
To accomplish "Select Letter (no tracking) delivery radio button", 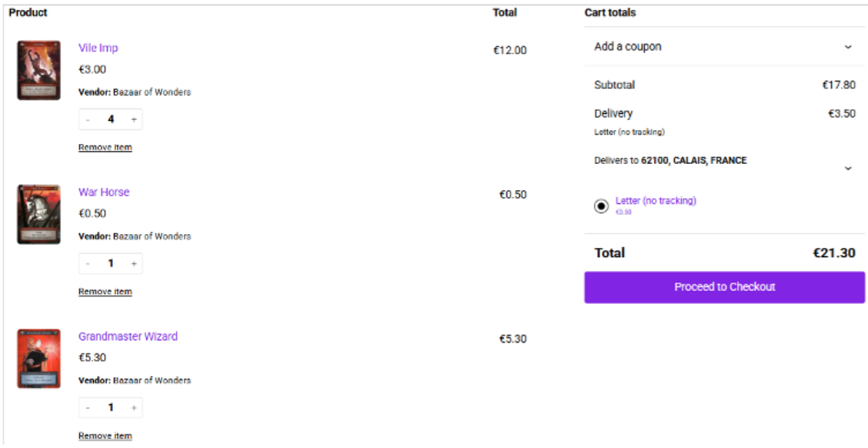I will 602,206.
